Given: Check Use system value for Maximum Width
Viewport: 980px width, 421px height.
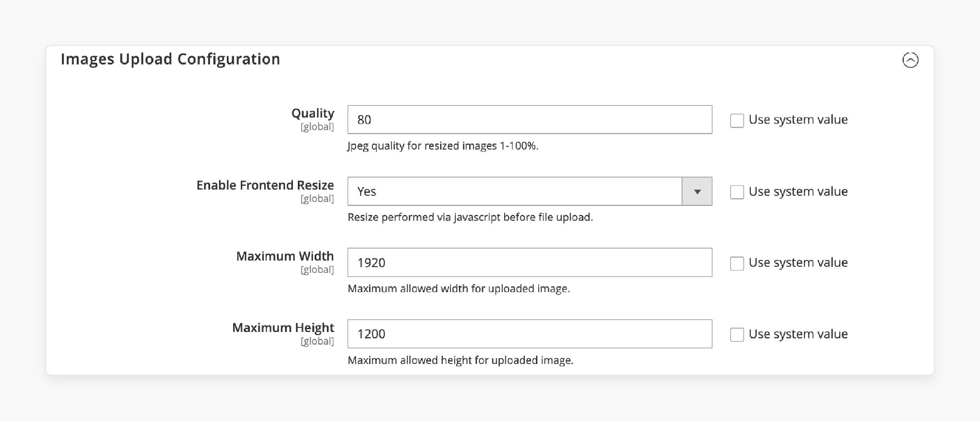Looking at the screenshot, I should [x=737, y=263].
